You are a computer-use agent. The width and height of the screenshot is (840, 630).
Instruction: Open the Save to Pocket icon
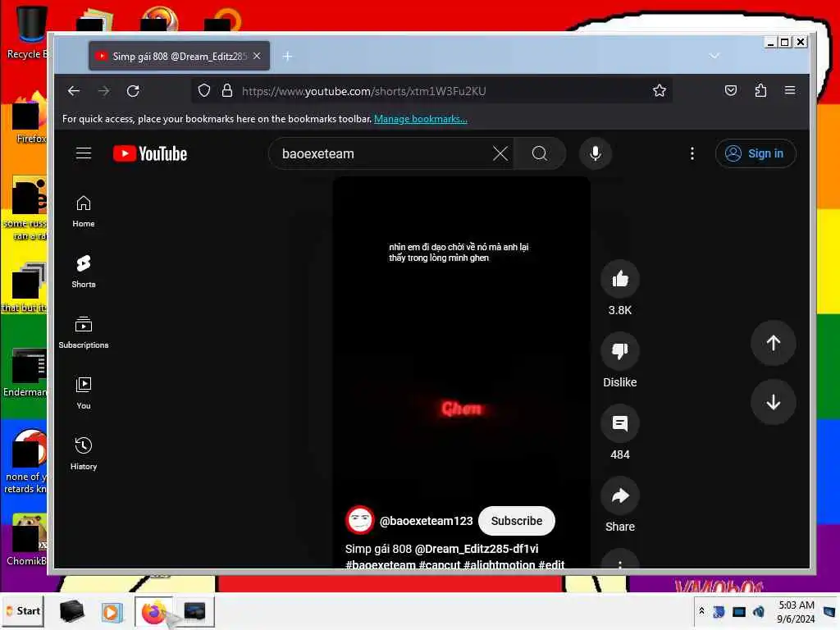tap(731, 90)
